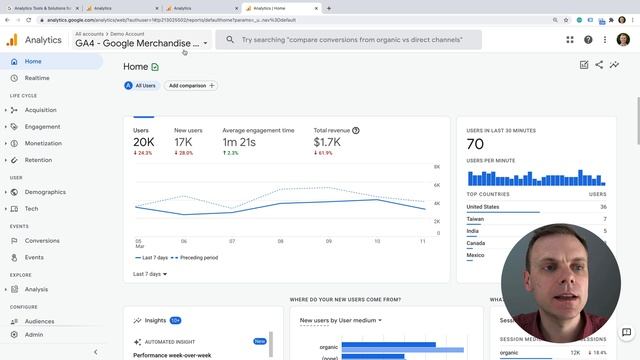Image resolution: width=640 pixels, height=360 pixels.
Task: Open the Last 7 days date dropdown
Action: pos(150,274)
